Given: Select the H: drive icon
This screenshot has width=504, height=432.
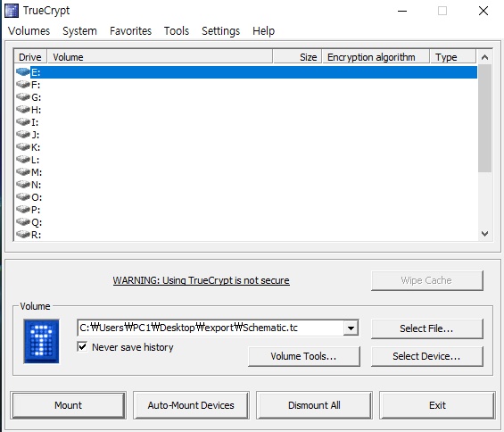Looking at the screenshot, I should click(23, 110).
